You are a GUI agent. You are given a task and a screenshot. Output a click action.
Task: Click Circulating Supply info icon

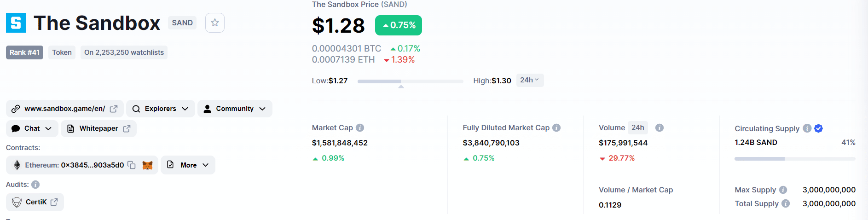pos(807,128)
